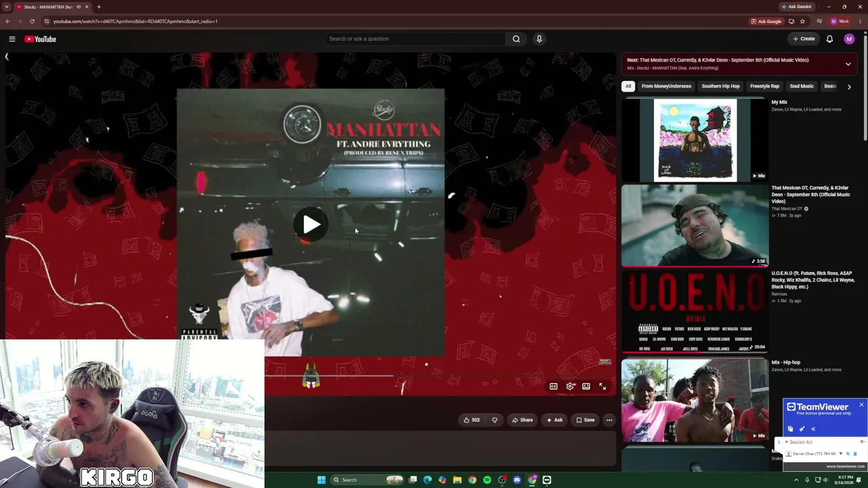Viewport: 868px width, 488px height.
Task: Close the Stockz - MANHATTAN tab
Action: pos(87,7)
